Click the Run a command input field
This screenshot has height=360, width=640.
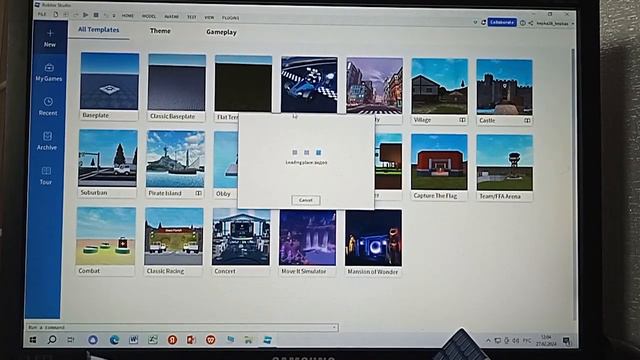coord(182,327)
